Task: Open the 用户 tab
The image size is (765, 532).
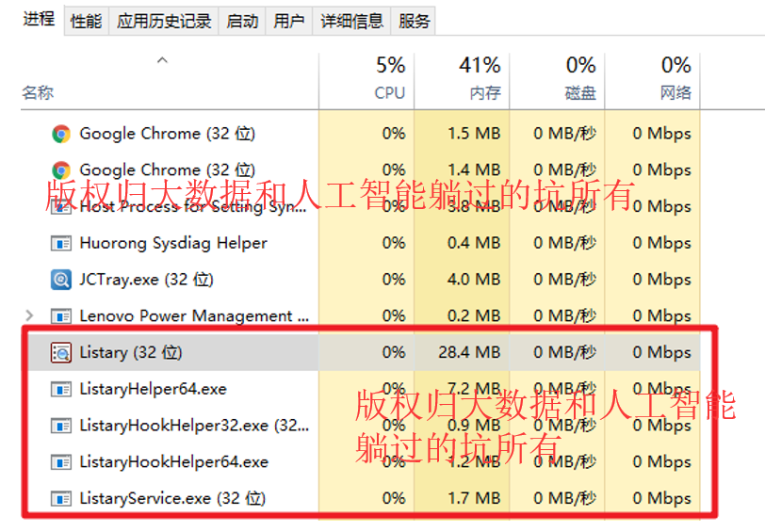Action: [x=289, y=22]
